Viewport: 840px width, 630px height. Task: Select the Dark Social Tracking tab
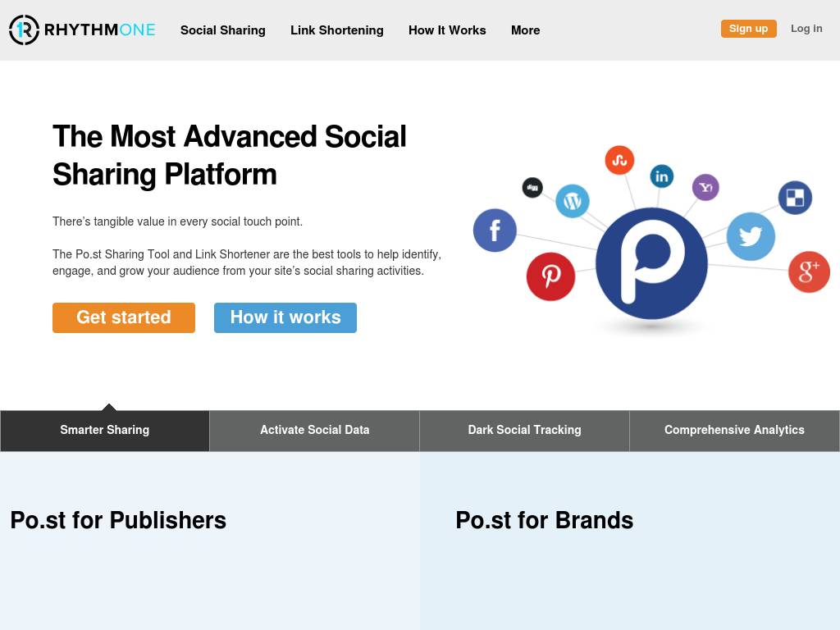pyautogui.click(x=525, y=430)
